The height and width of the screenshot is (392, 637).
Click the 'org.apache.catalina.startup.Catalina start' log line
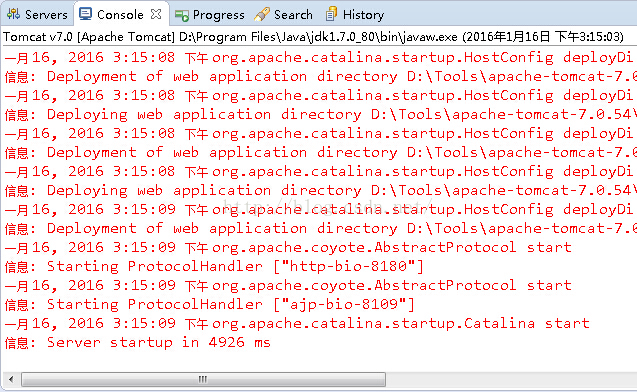(x=297, y=323)
